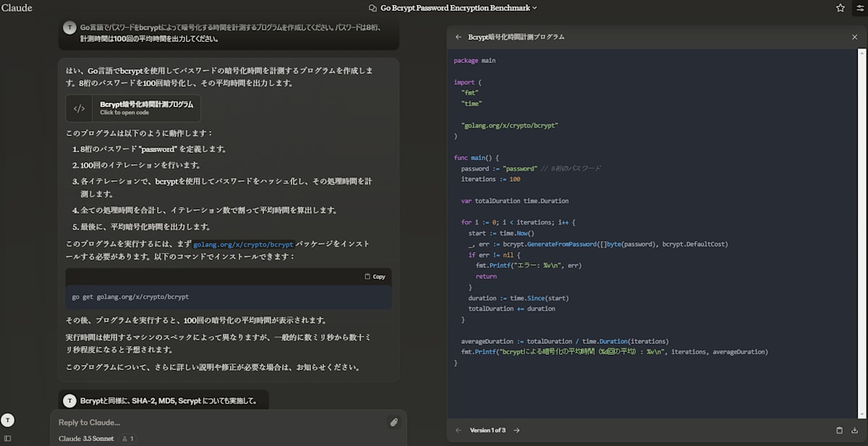Toggle the sidebar panel icon

point(7,439)
